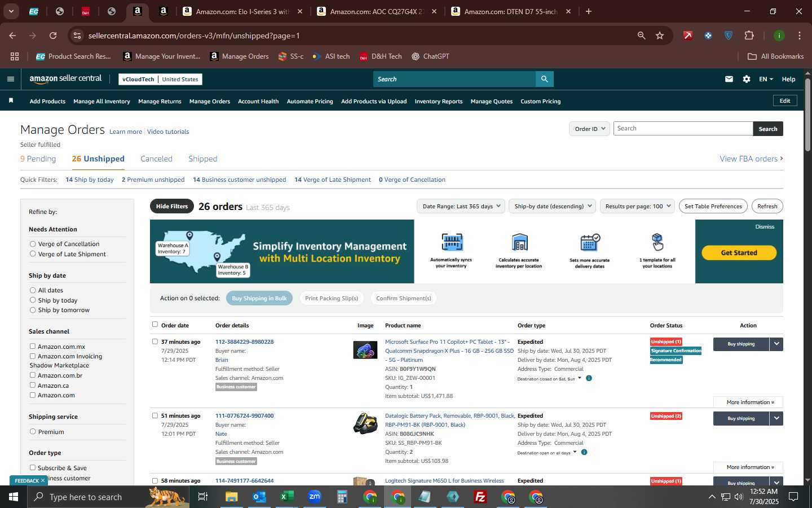This screenshot has height=508, width=812.
Task: Click the Hide Filters button
Action: 172,206
